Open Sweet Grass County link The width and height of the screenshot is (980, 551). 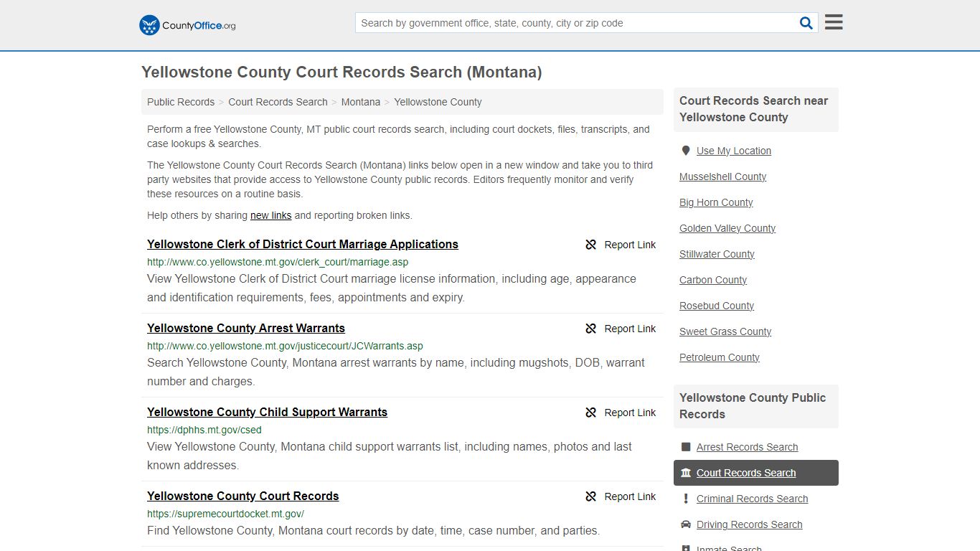point(725,331)
